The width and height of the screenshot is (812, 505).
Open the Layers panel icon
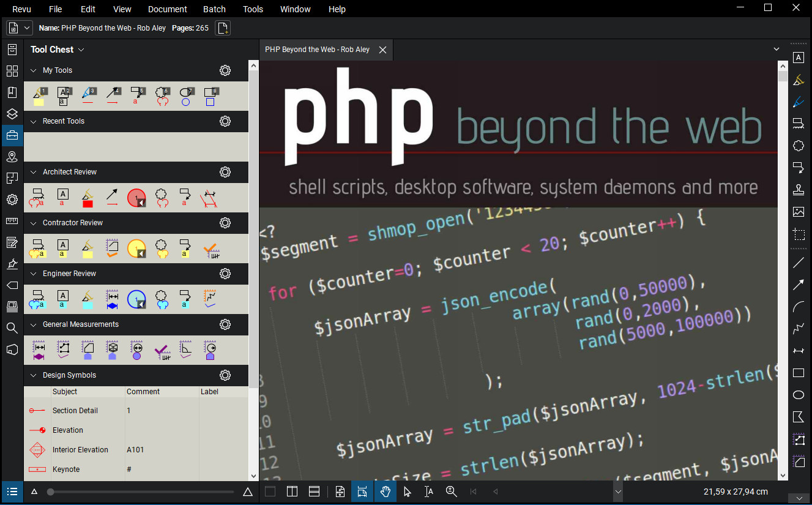coord(12,114)
